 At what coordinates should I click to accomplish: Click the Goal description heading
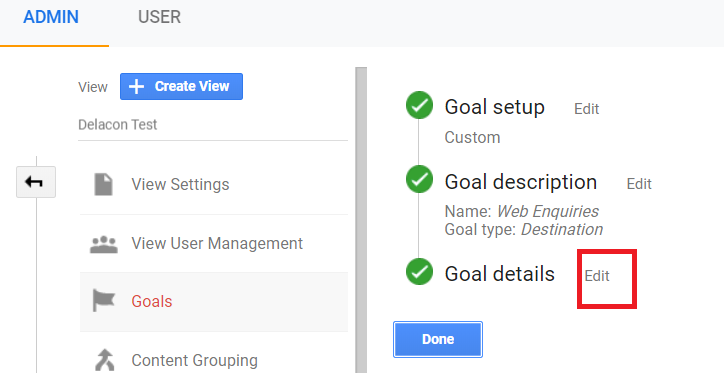click(521, 182)
